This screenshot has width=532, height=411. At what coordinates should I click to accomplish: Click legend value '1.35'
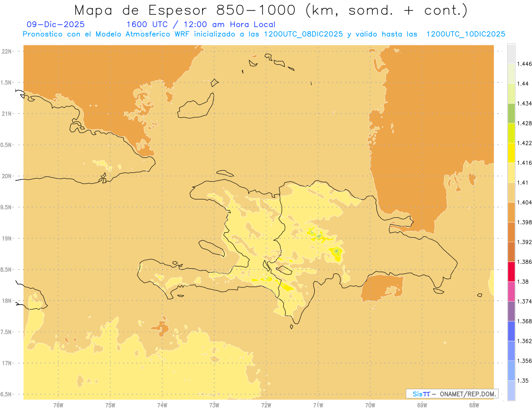click(523, 380)
